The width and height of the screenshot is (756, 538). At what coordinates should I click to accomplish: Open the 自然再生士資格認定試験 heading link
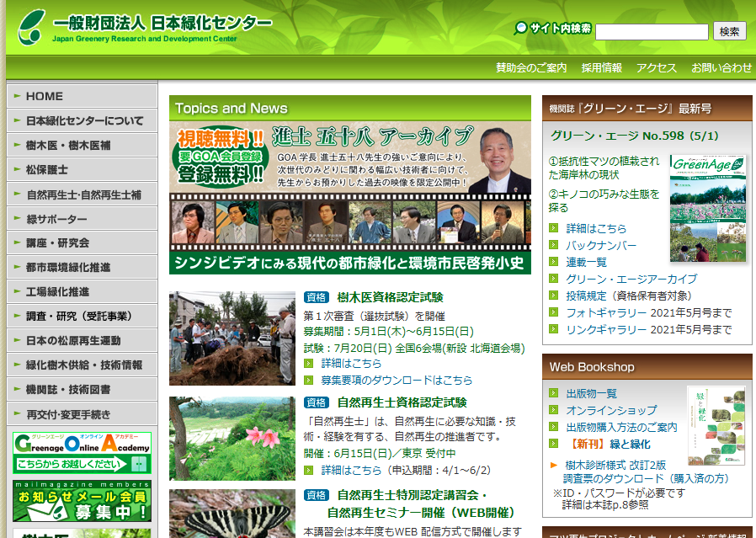[402, 402]
